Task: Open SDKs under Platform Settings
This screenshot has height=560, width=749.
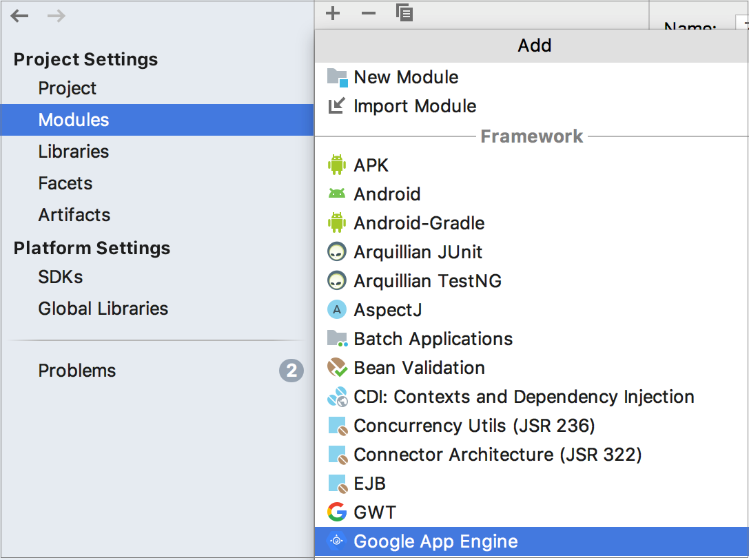Action: coord(61,277)
